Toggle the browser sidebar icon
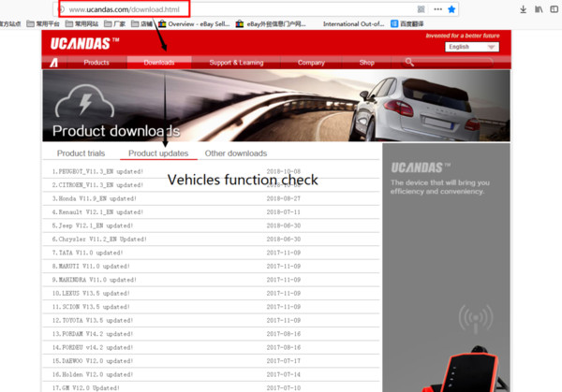The image size is (562, 392). [555, 9]
